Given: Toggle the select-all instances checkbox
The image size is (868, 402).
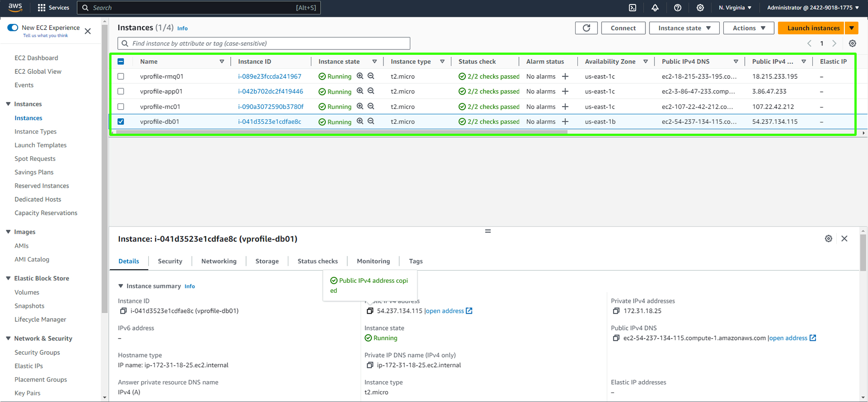Looking at the screenshot, I should click(121, 62).
